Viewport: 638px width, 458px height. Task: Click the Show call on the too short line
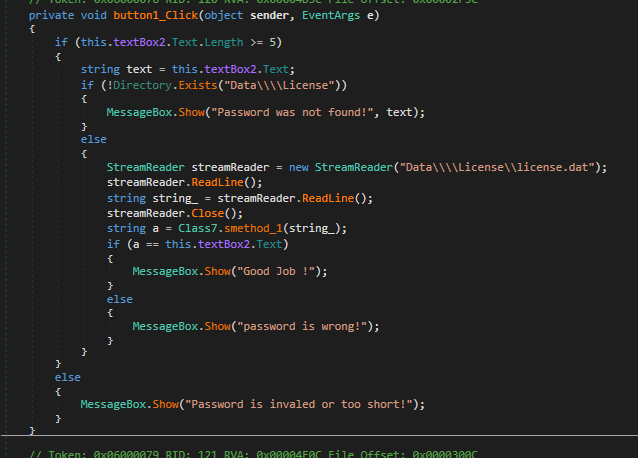(x=166, y=404)
